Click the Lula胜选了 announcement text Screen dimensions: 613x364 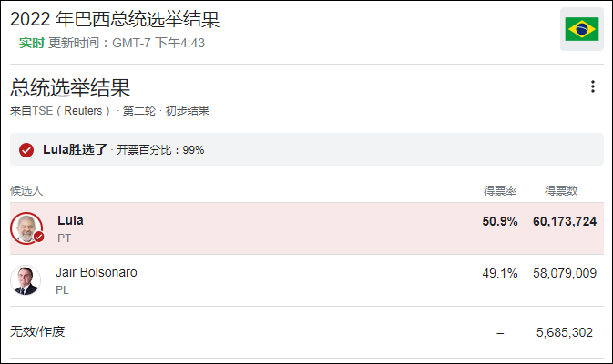pos(75,149)
